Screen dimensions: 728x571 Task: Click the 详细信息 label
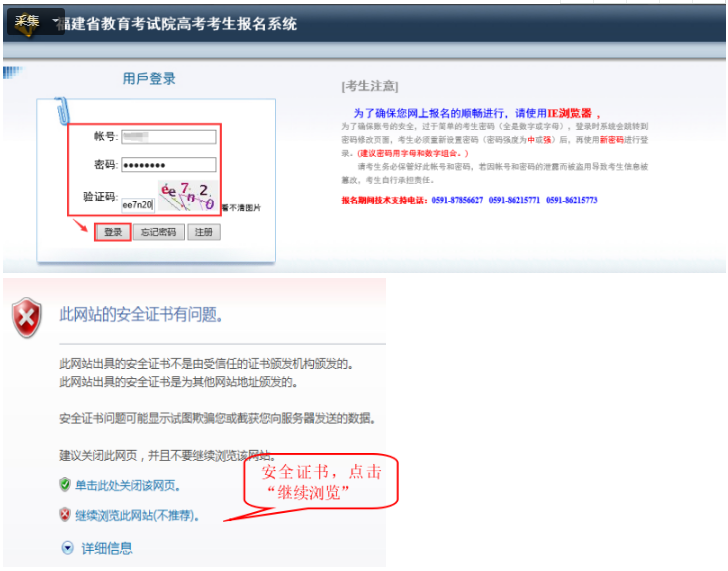click(107, 549)
